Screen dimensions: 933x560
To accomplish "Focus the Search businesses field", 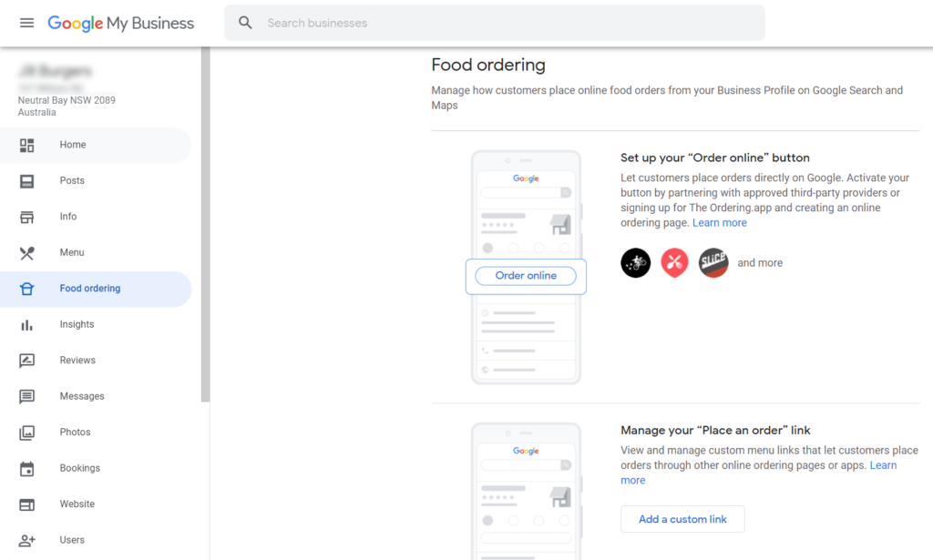I will [495, 23].
